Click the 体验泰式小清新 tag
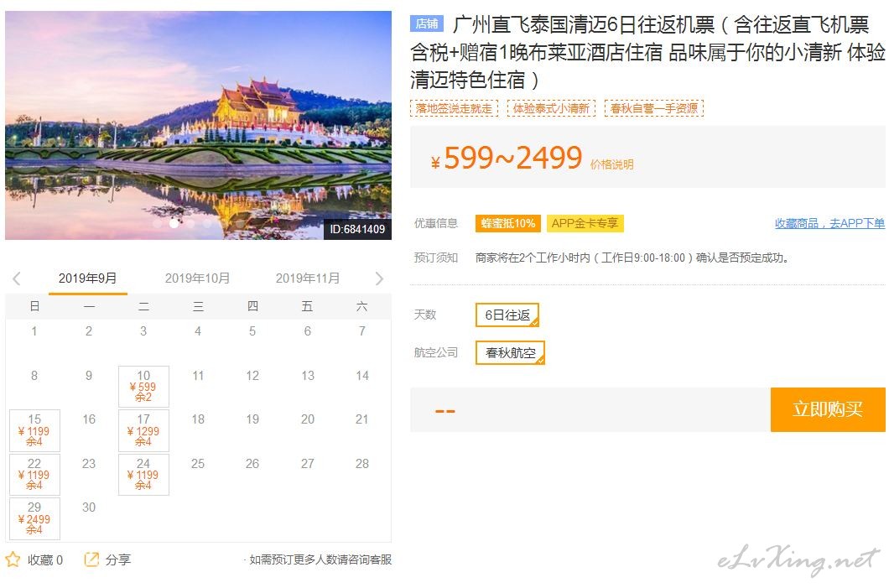 click(551, 108)
